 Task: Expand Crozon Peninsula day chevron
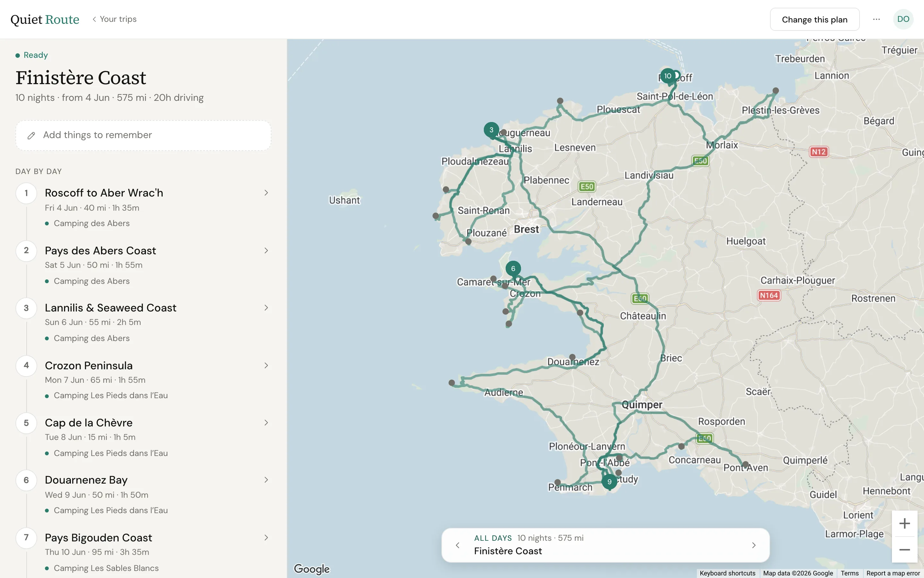(x=266, y=365)
